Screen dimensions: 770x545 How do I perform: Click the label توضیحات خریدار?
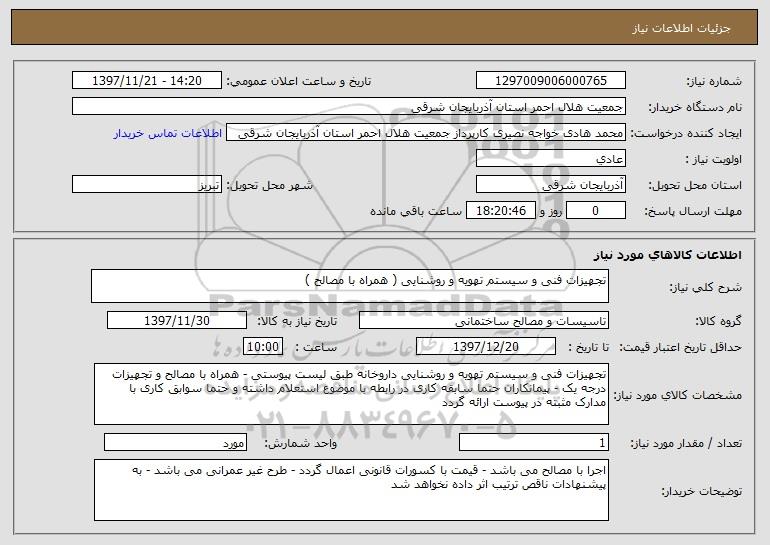(702, 491)
